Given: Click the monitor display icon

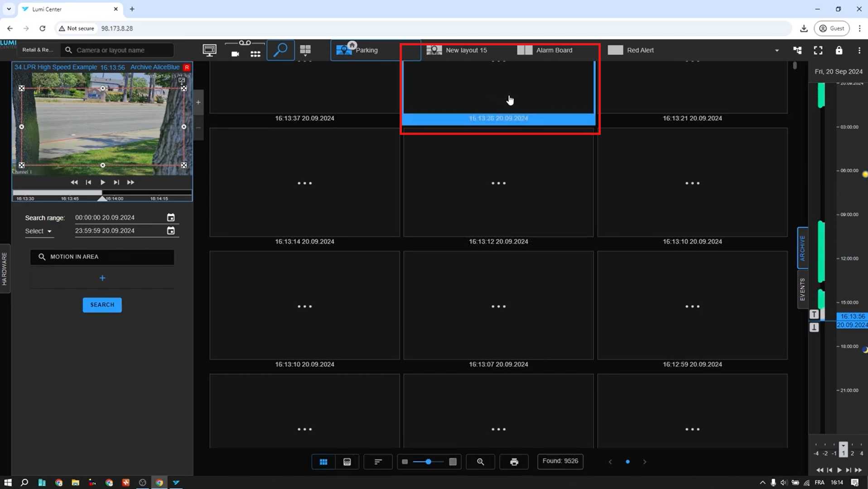Looking at the screenshot, I should click(209, 50).
